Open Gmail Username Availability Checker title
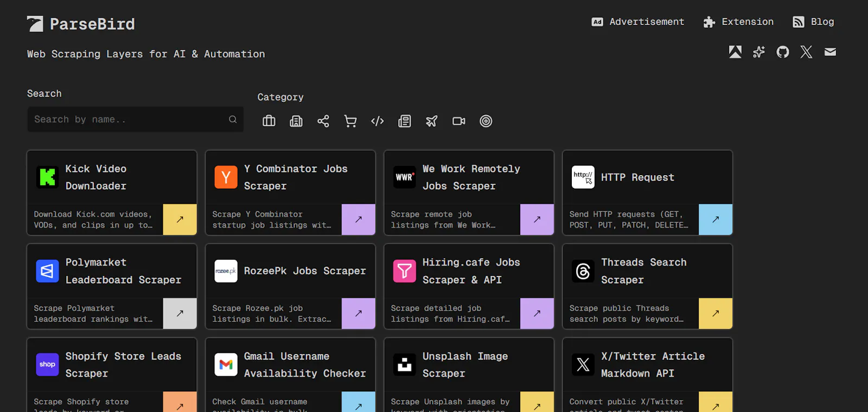The width and height of the screenshot is (868, 412). (x=305, y=365)
